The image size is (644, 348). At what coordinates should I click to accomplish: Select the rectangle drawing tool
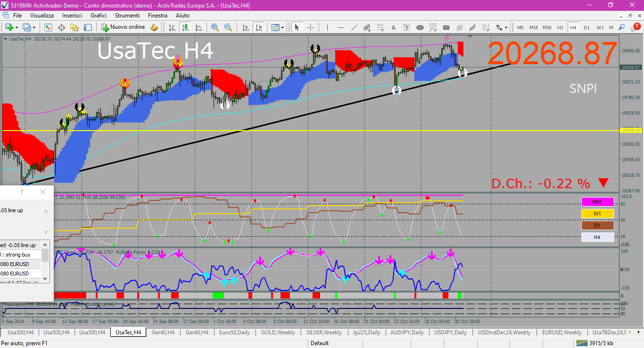click(x=446, y=27)
